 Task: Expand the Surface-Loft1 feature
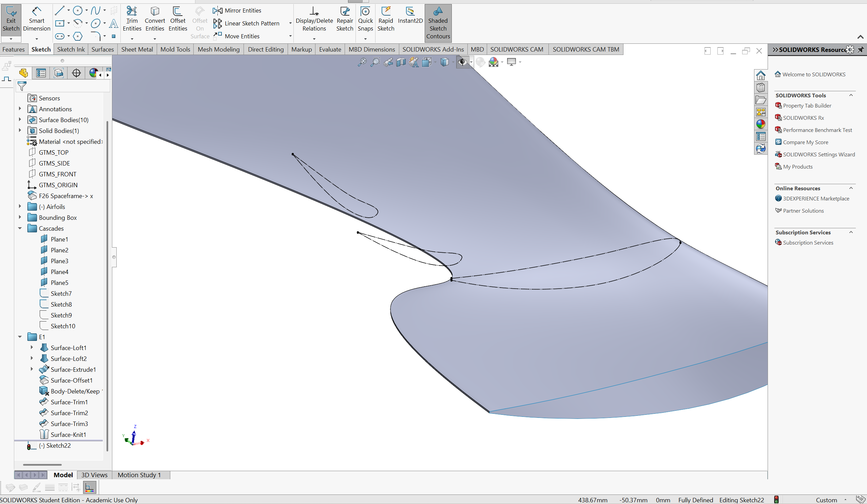click(x=32, y=347)
